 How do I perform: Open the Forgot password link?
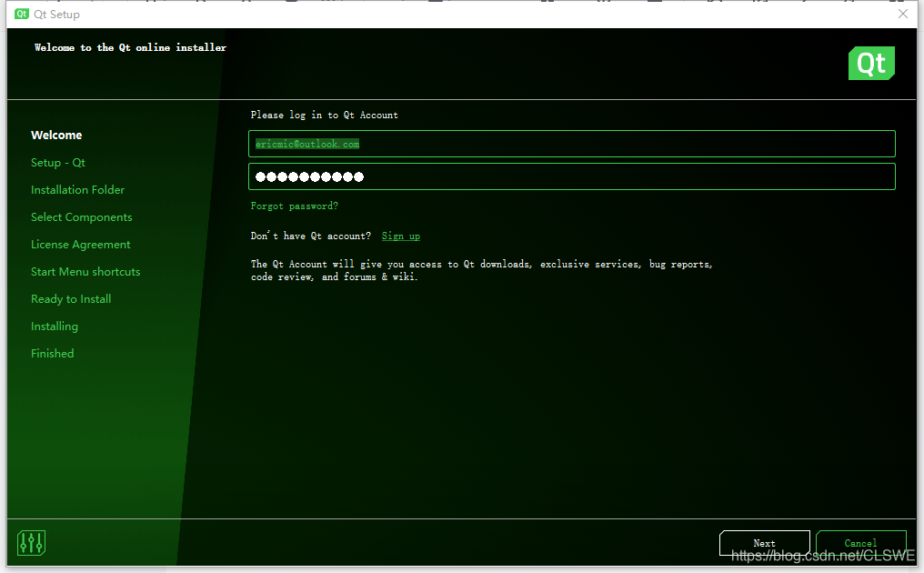coord(294,206)
